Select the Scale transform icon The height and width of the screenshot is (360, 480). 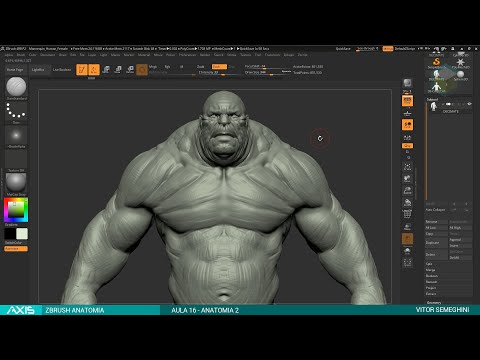click(x=118, y=70)
